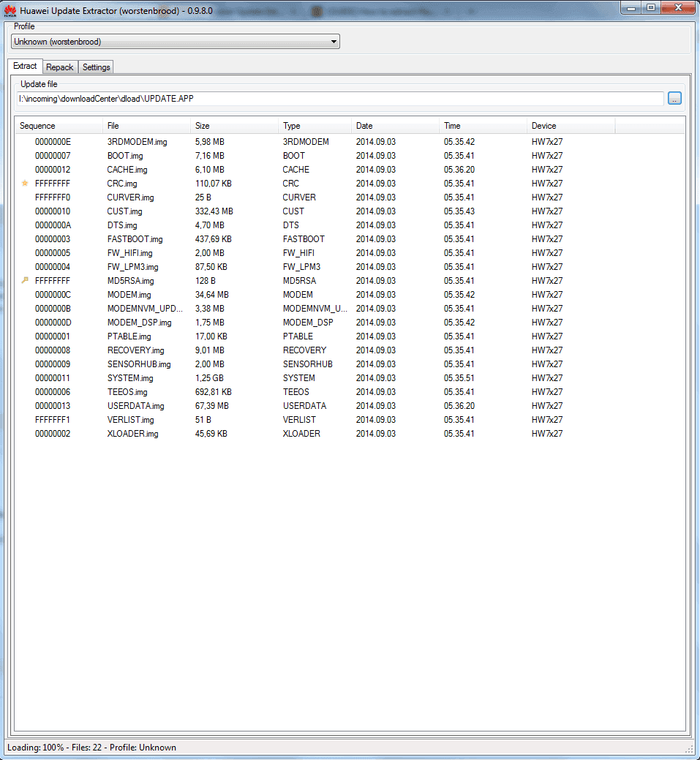Select the BOOT.img file
Screen dimensions: 700x760
(125, 156)
